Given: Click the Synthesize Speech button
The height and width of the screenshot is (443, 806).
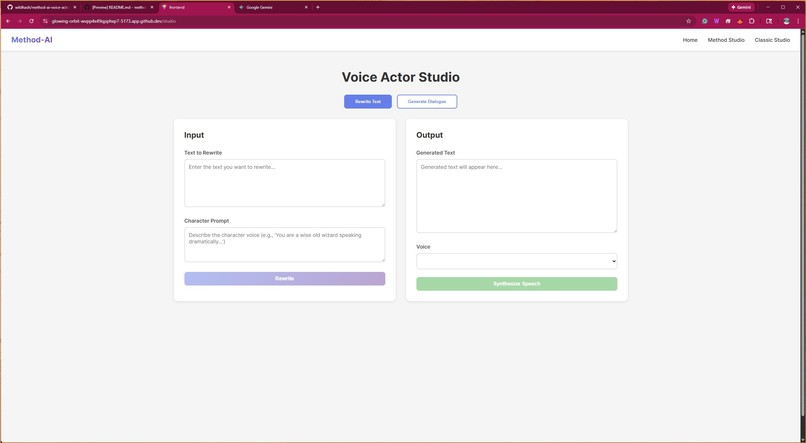Looking at the screenshot, I should pos(517,284).
